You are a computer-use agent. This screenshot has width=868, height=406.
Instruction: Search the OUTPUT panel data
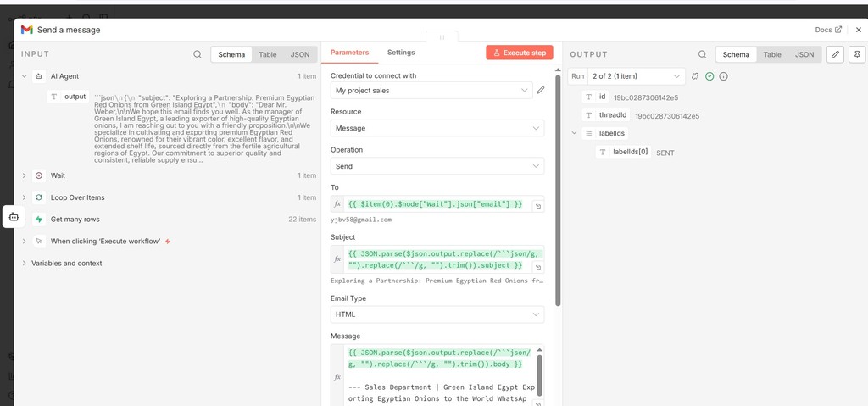coord(702,54)
